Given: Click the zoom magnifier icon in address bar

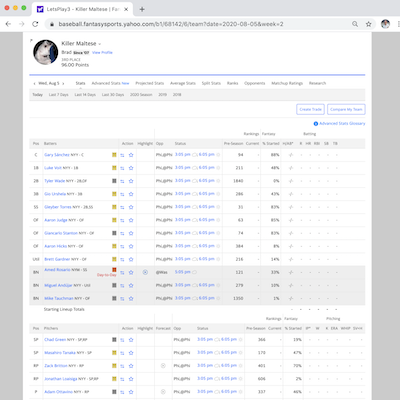Looking at the screenshot, I should coord(355,24).
